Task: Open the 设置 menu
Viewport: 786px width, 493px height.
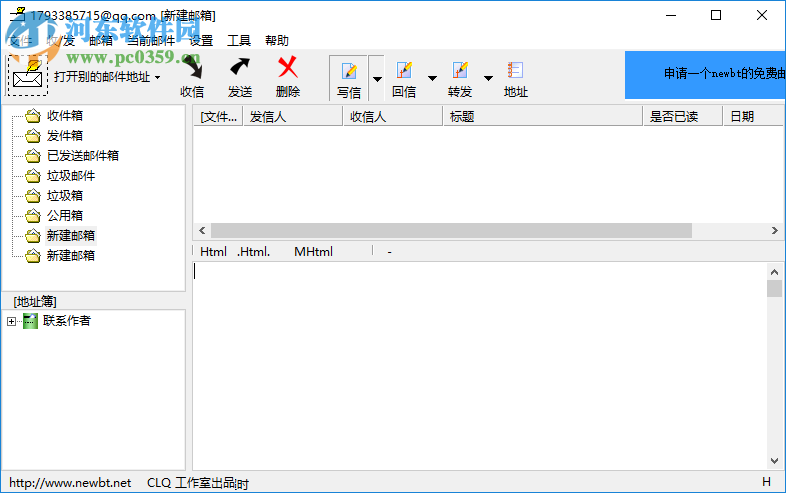Action: [x=201, y=41]
